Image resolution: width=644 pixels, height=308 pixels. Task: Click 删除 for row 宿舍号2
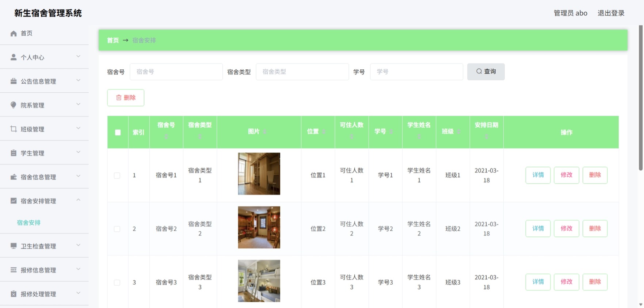point(595,228)
